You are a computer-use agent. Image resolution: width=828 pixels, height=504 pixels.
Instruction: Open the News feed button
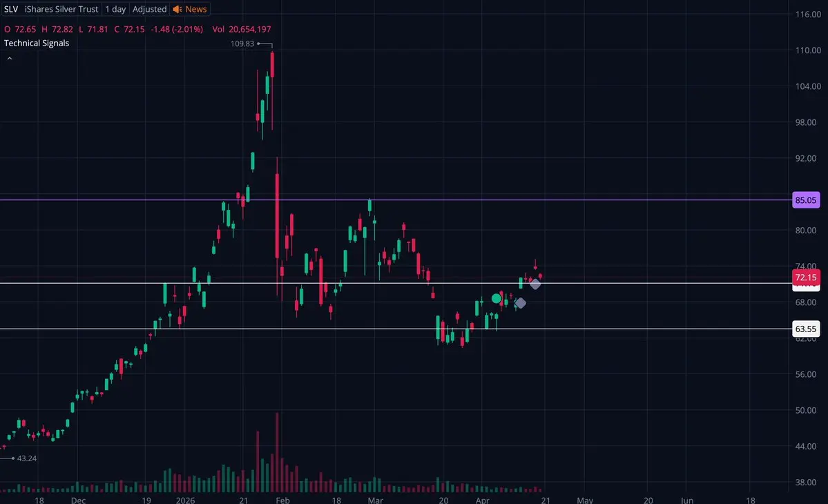click(190, 9)
